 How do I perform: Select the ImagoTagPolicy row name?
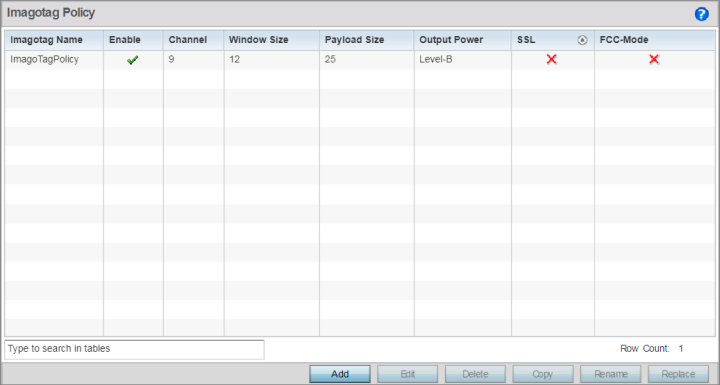point(45,59)
